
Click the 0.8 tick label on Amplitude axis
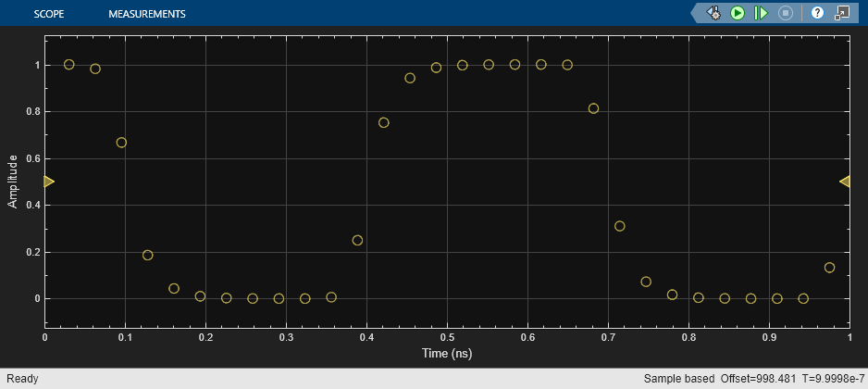point(32,111)
